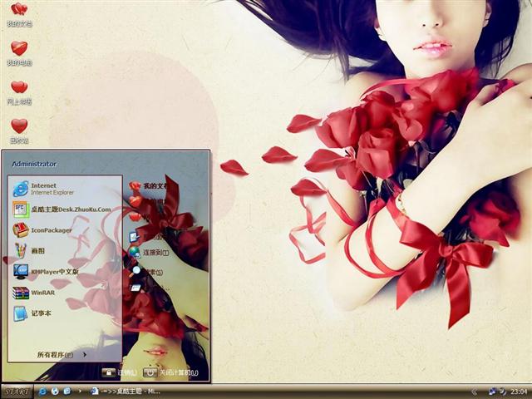
Task: Open 连接到 (Connect To) globe icon
Action: [135, 252]
